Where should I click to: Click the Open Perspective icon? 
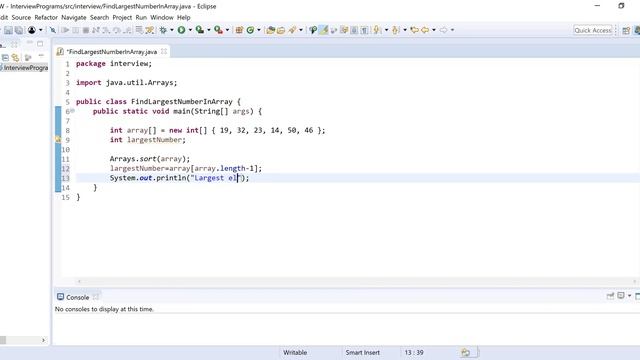pyautogui.click(x=626, y=31)
